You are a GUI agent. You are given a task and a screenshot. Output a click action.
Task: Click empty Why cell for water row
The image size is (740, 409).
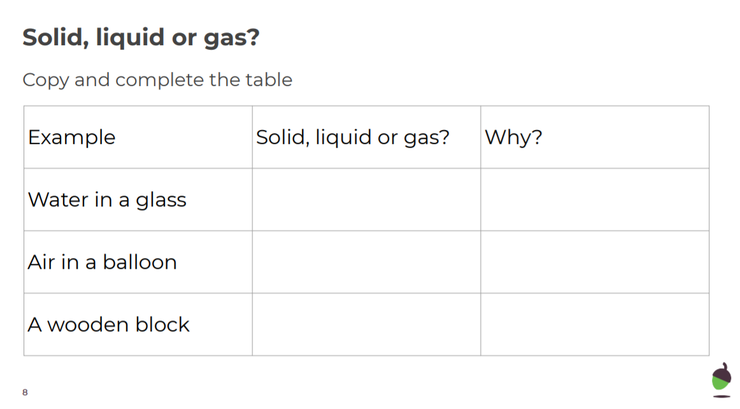[x=594, y=200]
